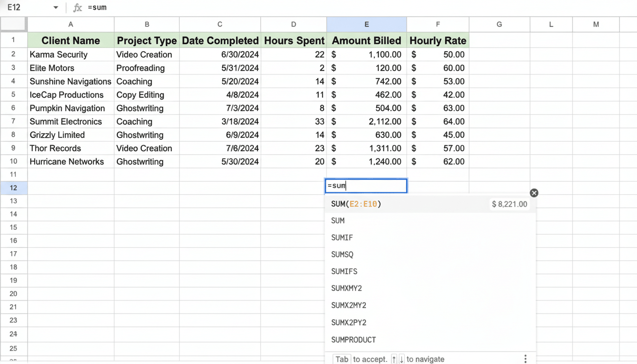Choose SUMIF from the formula suggestions
The width and height of the screenshot is (637, 364).
(x=343, y=237)
